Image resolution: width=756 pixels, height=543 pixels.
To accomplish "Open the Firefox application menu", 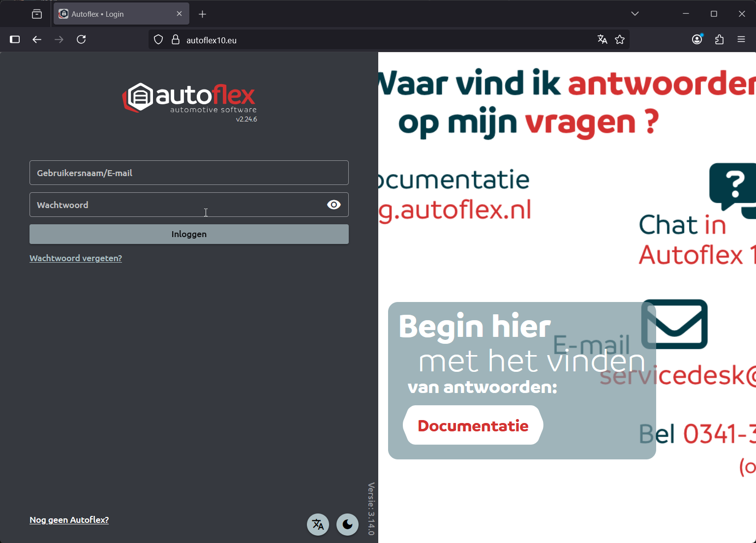I will click(x=741, y=40).
